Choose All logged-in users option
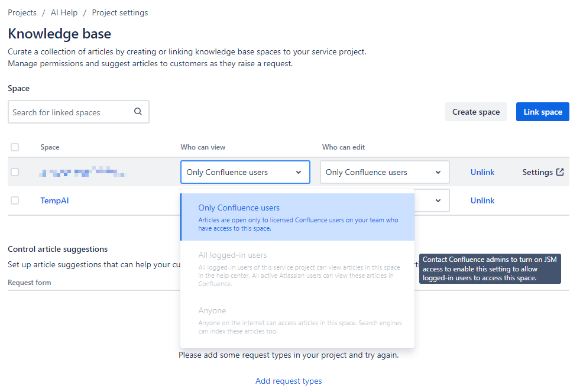 pyautogui.click(x=297, y=268)
